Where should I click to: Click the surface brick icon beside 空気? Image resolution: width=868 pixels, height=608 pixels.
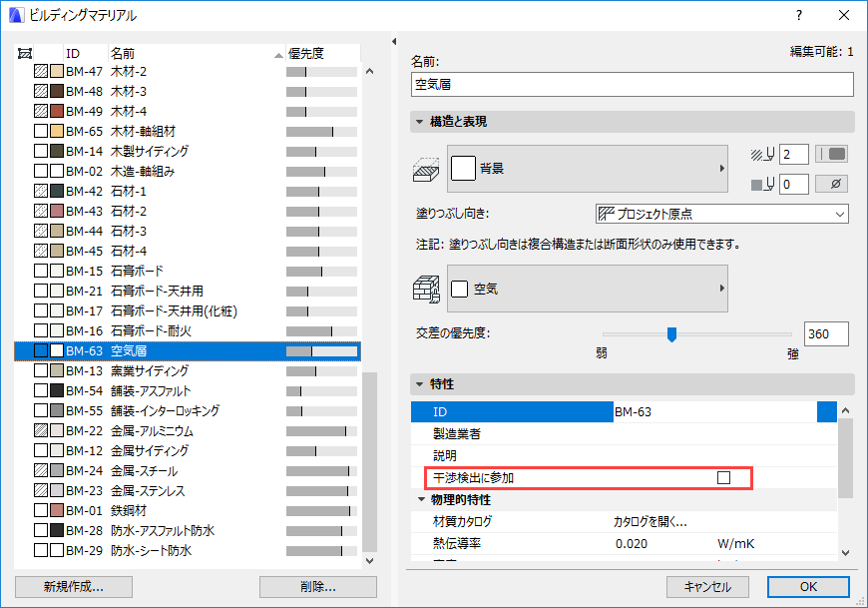426,288
